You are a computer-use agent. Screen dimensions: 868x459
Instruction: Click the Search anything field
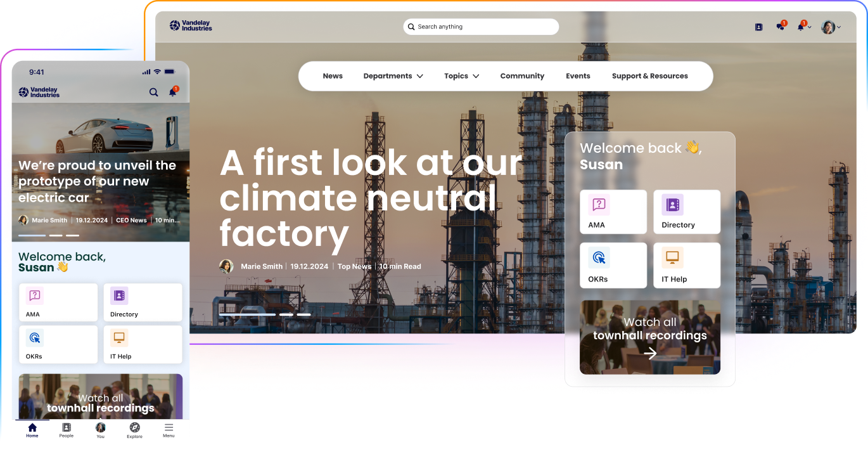(x=481, y=27)
